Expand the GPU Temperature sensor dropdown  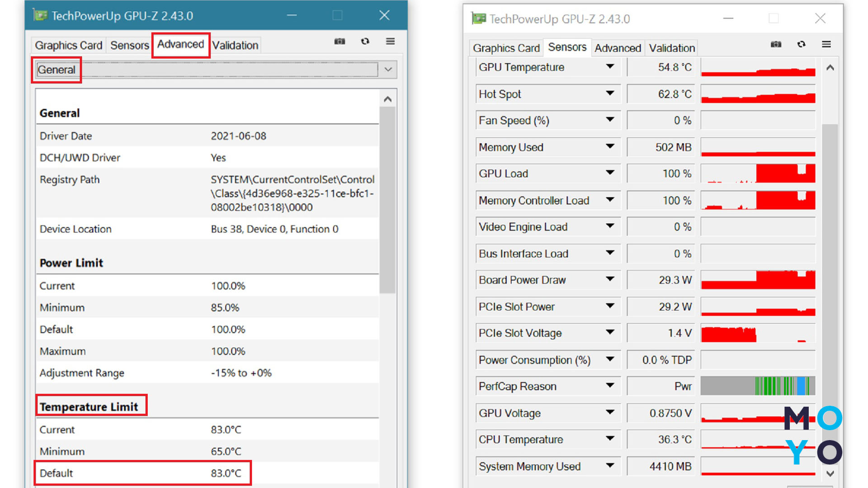[610, 67]
